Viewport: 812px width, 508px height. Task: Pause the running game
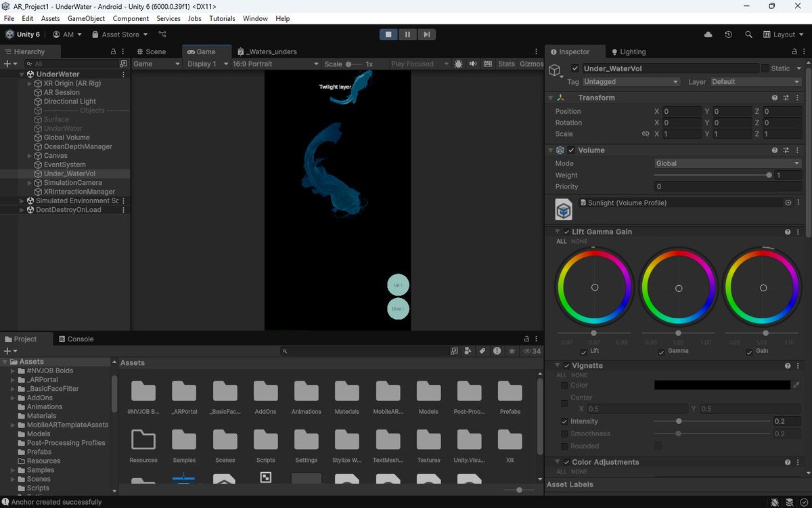407,34
